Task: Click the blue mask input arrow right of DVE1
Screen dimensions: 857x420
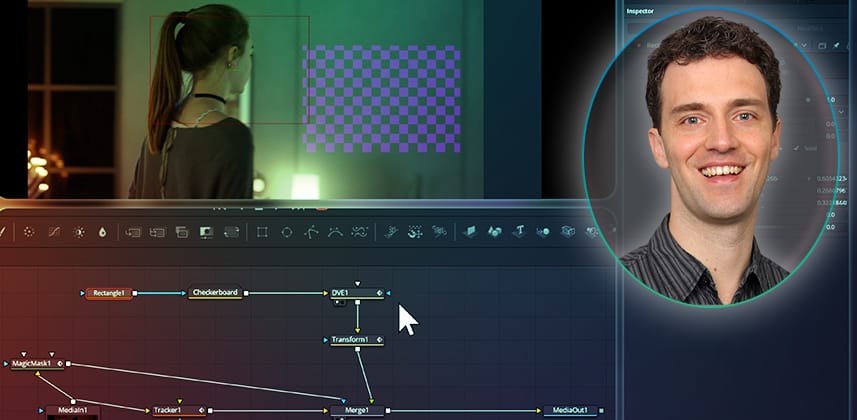Action: (388, 293)
